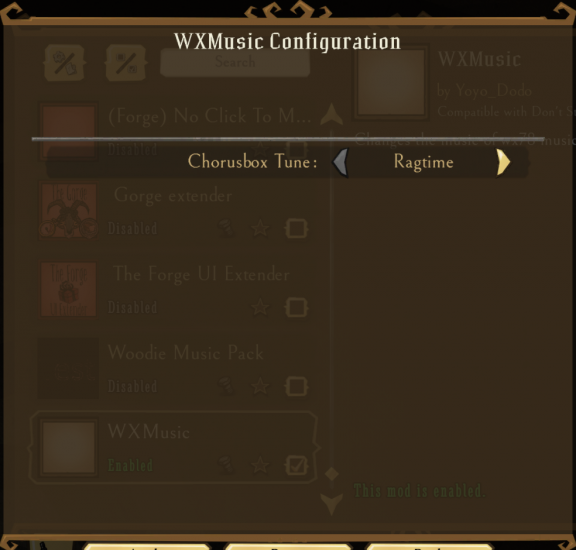576x550 pixels.
Task: Enable The Forge UI Extender checkbox
Action: [x=296, y=307]
